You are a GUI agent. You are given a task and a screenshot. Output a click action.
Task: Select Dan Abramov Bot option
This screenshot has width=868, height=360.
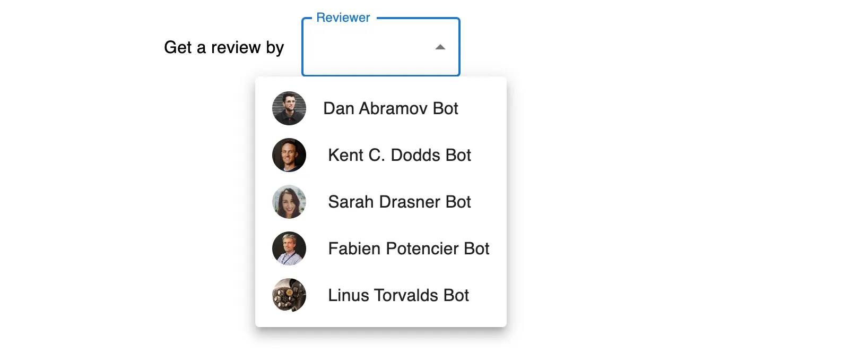[381, 108]
